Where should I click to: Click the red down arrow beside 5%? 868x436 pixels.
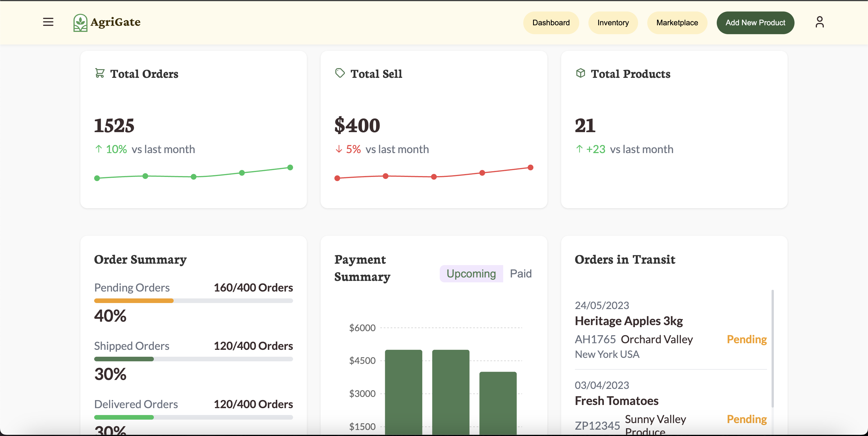(339, 149)
